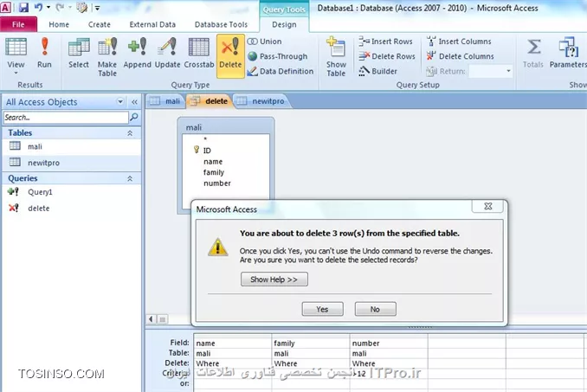Viewport: 587px width, 392px height.
Task: Switch to the Create ribbon tab
Action: (x=100, y=24)
